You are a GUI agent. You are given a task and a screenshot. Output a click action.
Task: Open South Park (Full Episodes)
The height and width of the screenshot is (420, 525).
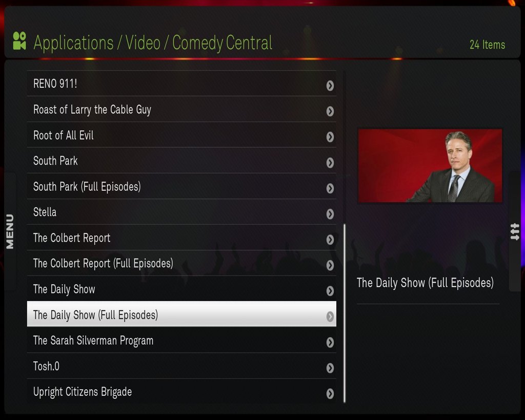tap(181, 186)
